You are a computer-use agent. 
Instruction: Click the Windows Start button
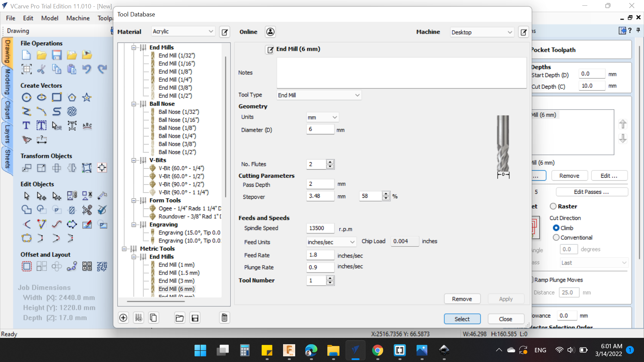click(x=201, y=351)
